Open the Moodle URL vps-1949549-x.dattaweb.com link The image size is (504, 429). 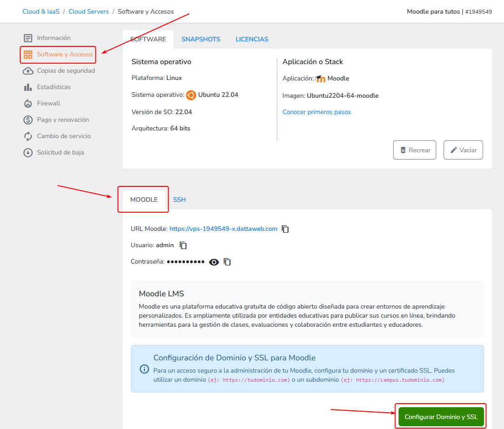[224, 229]
